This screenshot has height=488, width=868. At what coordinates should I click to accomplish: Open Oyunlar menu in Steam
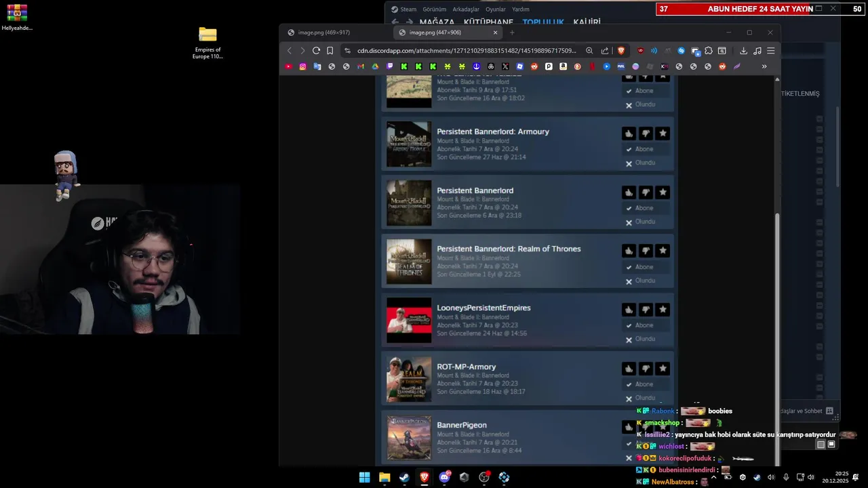(496, 9)
